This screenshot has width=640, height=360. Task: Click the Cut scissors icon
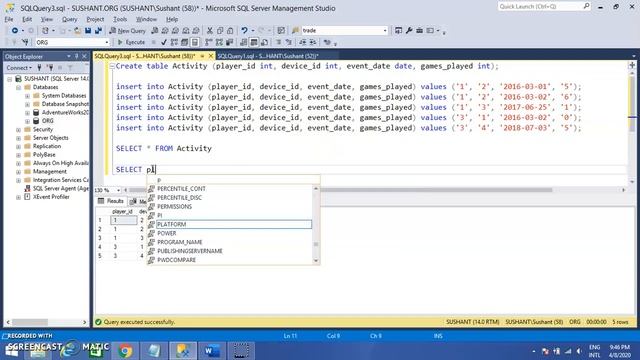(x=210, y=31)
